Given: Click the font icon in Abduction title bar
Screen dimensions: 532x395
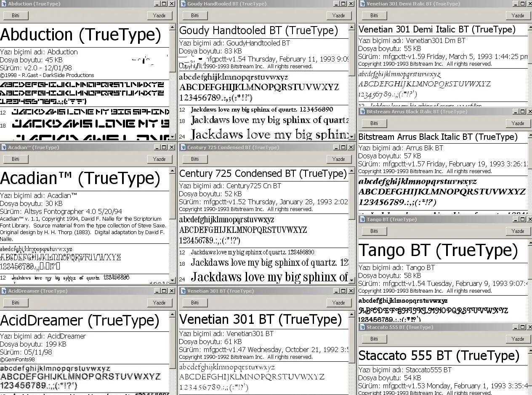Looking at the screenshot, I should click(x=4, y=4).
